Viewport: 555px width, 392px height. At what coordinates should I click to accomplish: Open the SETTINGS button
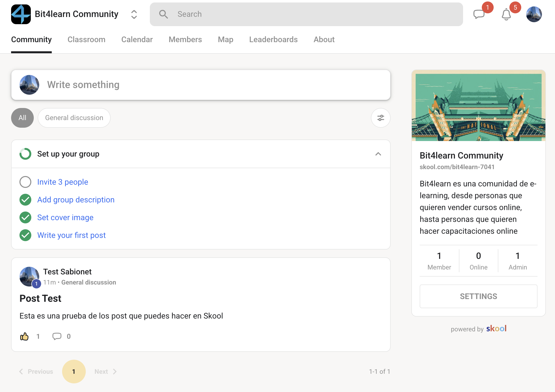click(479, 296)
